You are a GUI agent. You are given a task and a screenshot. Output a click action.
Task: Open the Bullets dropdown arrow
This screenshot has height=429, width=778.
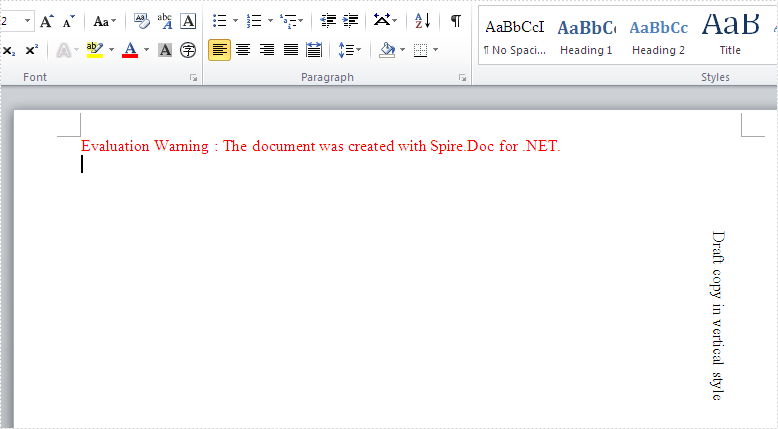pyautogui.click(x=235, y=21)
